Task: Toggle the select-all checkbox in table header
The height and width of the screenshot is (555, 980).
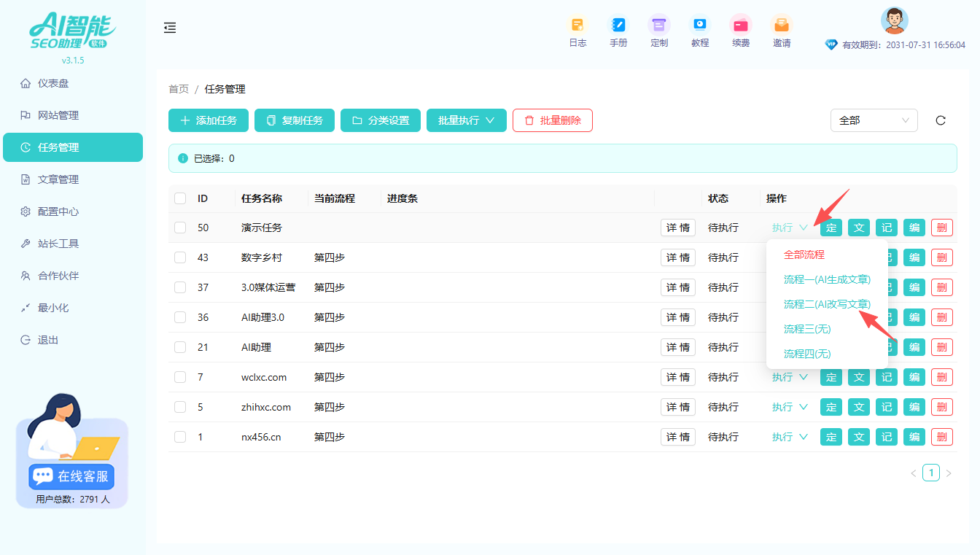Action: 180,198
